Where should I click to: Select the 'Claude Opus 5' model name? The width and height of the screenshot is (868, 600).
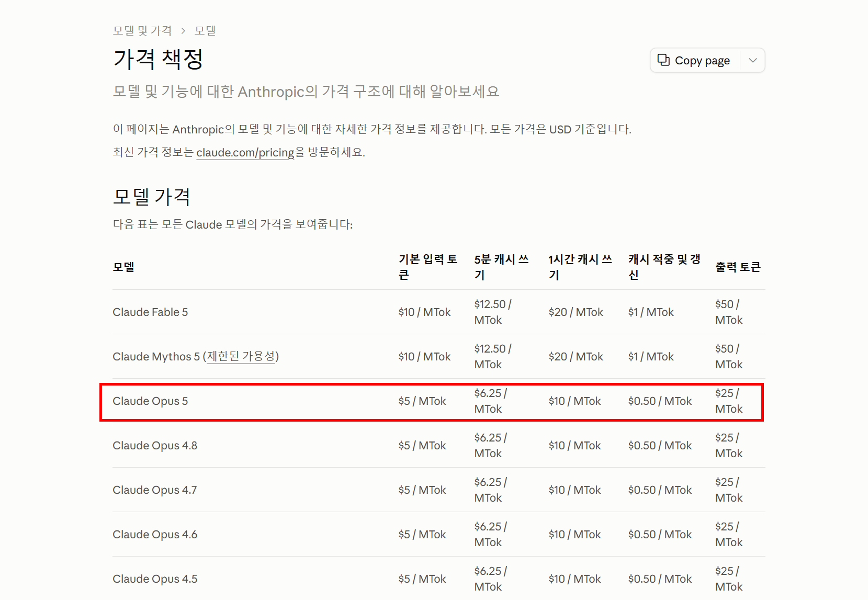[150, 401]
